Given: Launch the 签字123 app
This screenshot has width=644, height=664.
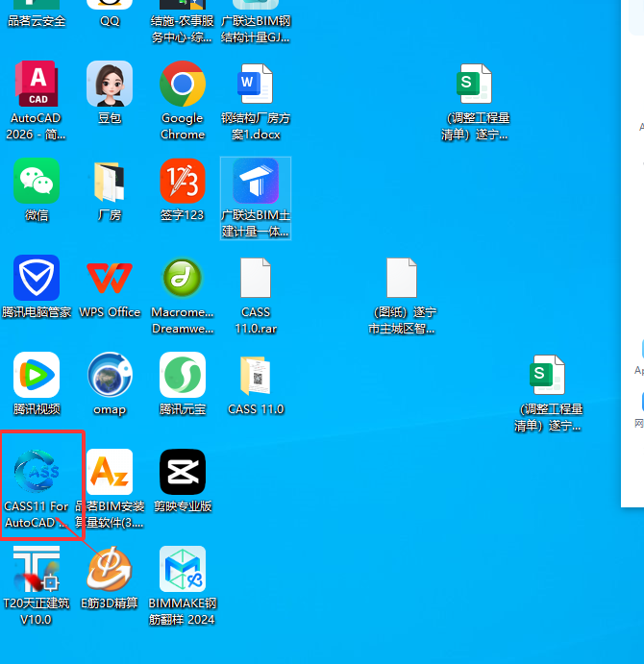Looking at the screenshot, I should 183,181.
